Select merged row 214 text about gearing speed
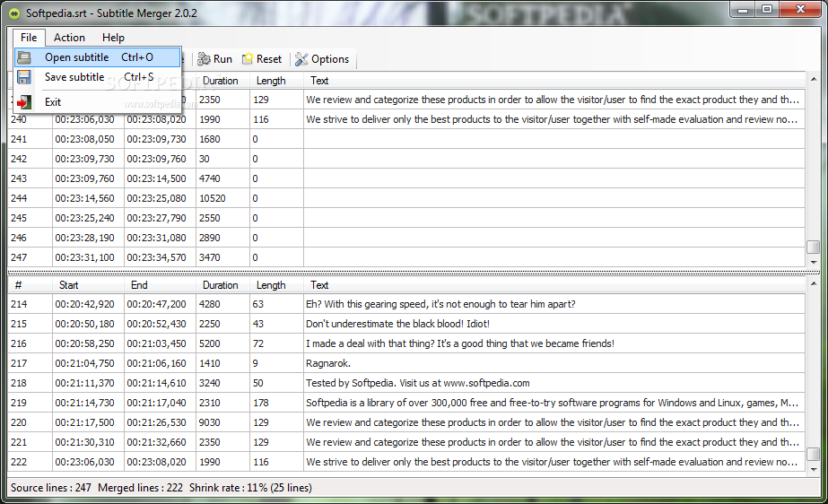 coord(441,304)
